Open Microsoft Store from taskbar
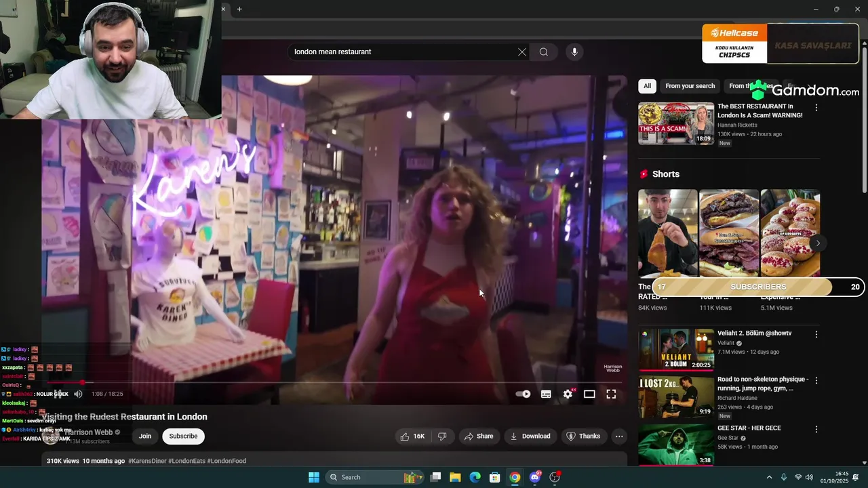This screenshot has width=868, height=488. point(495,477)
